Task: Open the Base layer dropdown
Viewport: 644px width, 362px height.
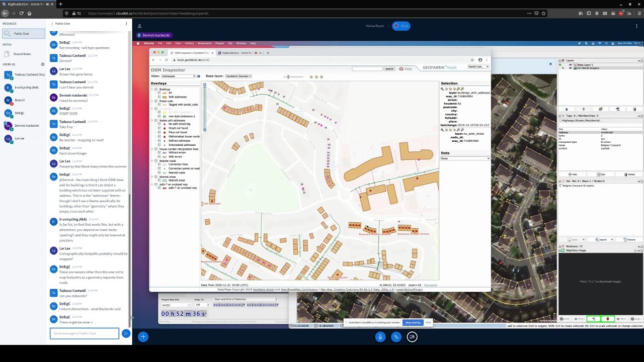Action: coord(238,76)
